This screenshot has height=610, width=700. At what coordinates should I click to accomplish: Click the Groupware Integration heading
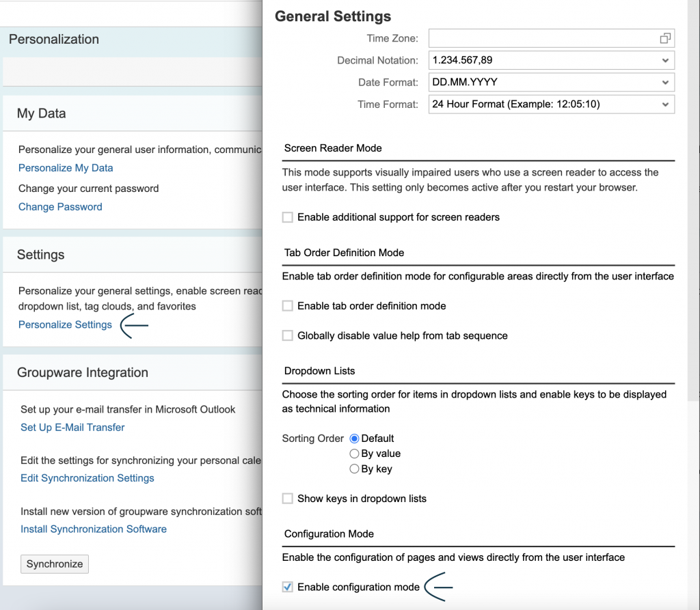tap(83, 372)
